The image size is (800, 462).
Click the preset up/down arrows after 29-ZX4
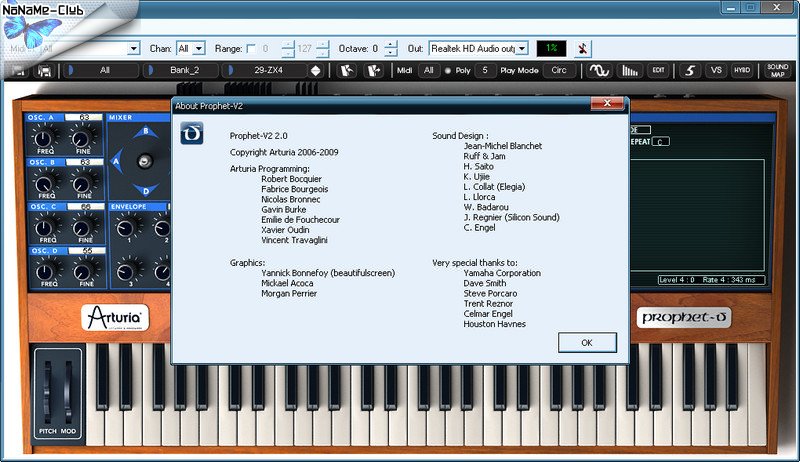pyautogui.click(x=316, y=71)
